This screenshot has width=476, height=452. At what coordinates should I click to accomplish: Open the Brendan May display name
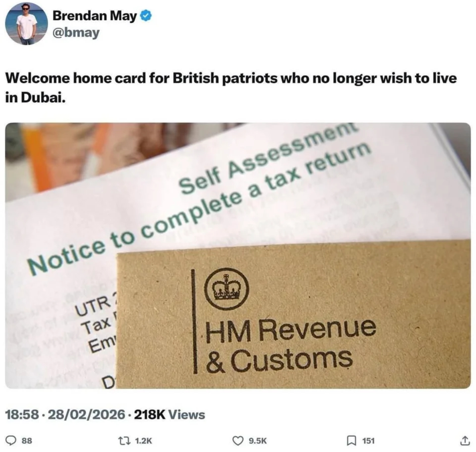tap(95, 16)
